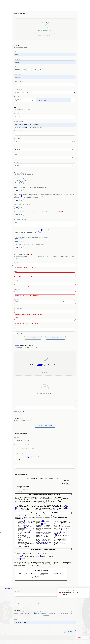Open the Gender dropdown
This screenshot has height=644, width=90.
point(74,467)
